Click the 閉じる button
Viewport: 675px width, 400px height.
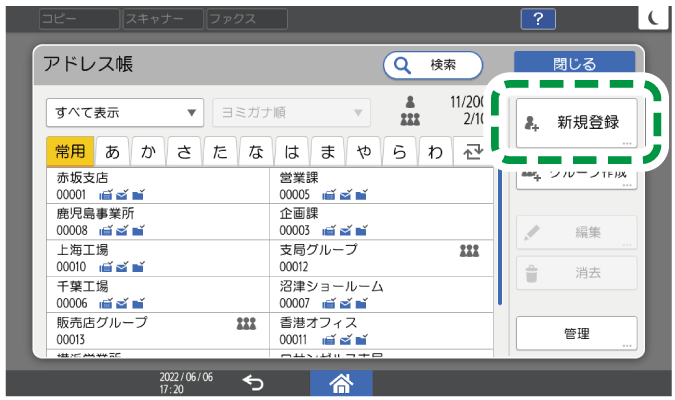574,63
